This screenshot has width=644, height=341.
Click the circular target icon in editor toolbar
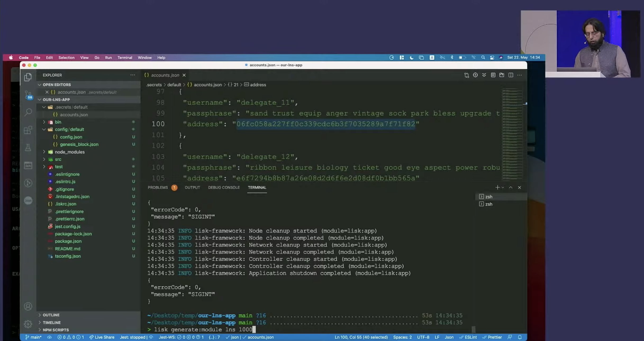(x=475, y=75)
